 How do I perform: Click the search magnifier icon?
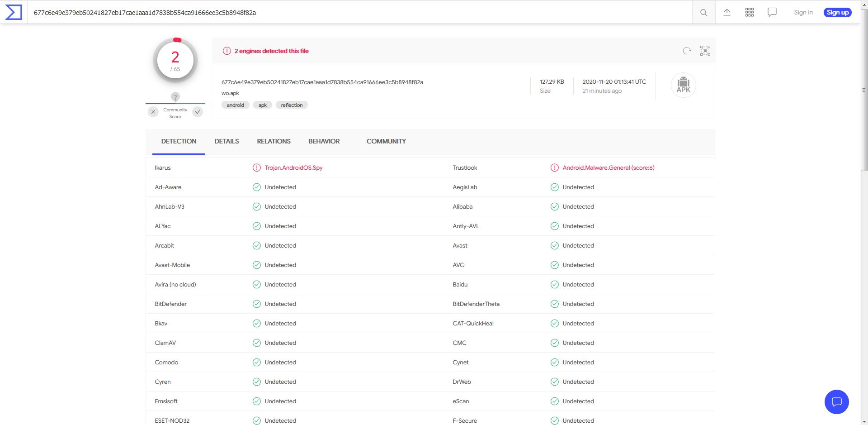[703, 13]
